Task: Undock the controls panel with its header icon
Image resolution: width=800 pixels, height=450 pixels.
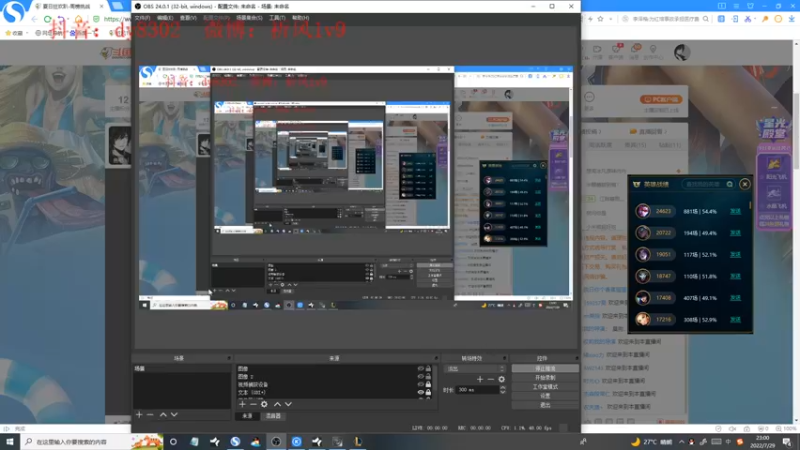Action: [577, 358]
